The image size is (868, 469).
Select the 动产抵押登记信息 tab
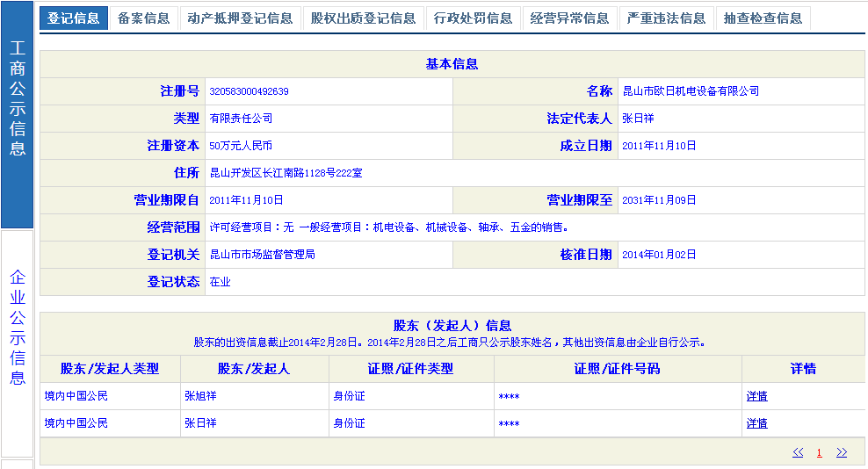(240, 18)
